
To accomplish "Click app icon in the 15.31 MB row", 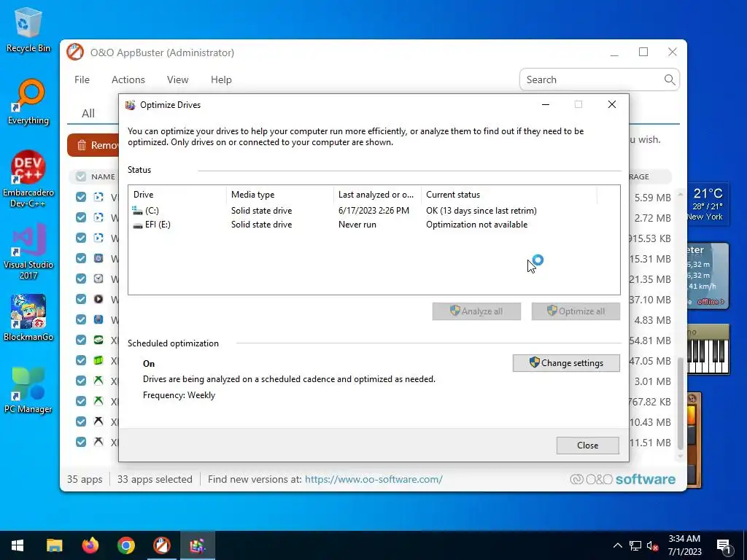I will click(x=98, y=258).
